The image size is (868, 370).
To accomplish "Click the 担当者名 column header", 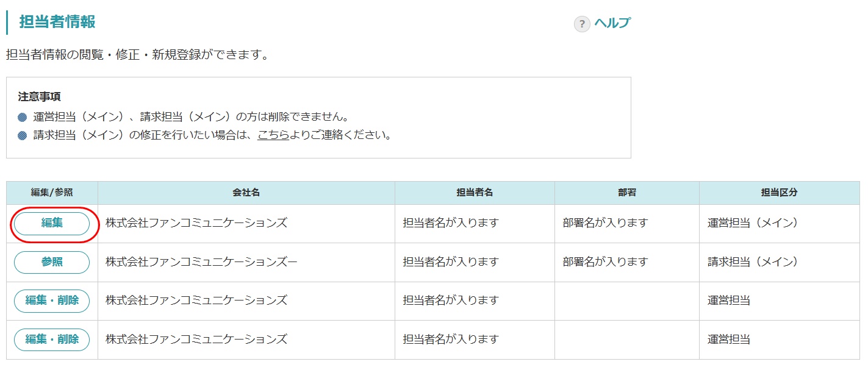I will point(475,193).
